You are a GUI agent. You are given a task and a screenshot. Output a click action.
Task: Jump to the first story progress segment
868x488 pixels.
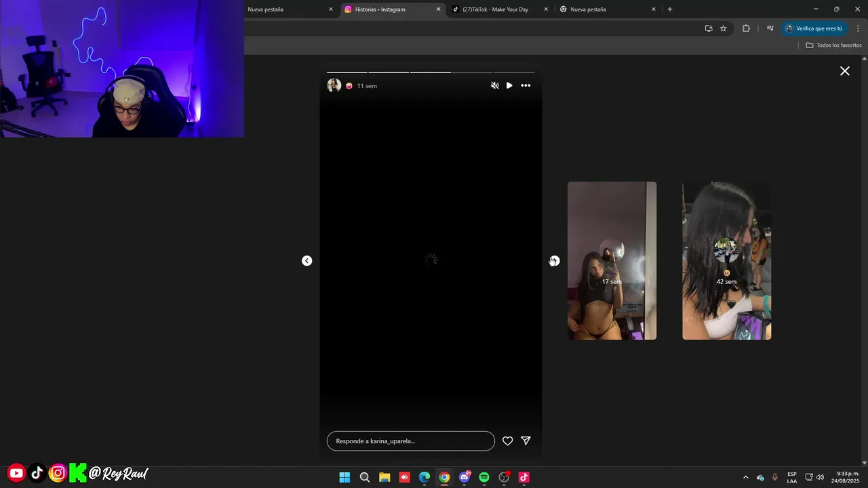[347, 72]
